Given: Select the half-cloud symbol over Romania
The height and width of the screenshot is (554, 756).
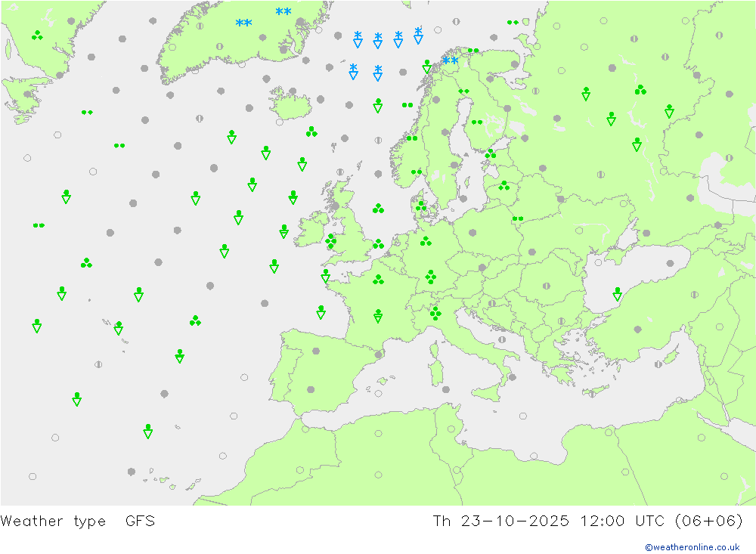Looking at the screenshot, I should click(x=547, y=286).
